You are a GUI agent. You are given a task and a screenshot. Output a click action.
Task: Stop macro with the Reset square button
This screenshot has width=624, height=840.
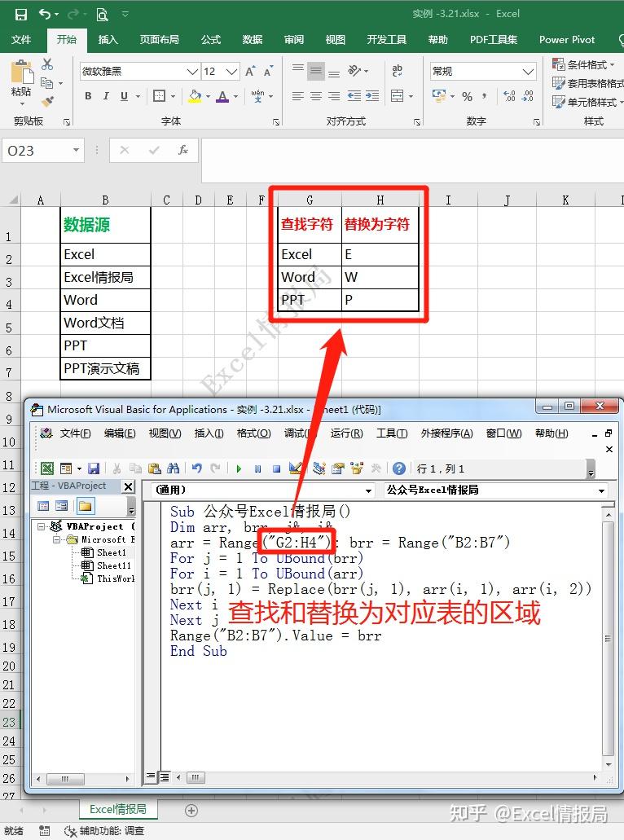(276, 468)
